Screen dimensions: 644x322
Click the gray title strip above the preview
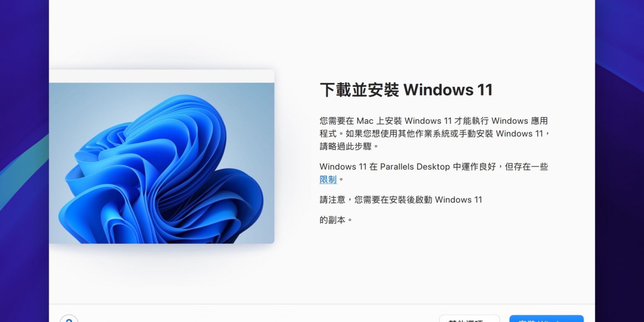point(162,76)
